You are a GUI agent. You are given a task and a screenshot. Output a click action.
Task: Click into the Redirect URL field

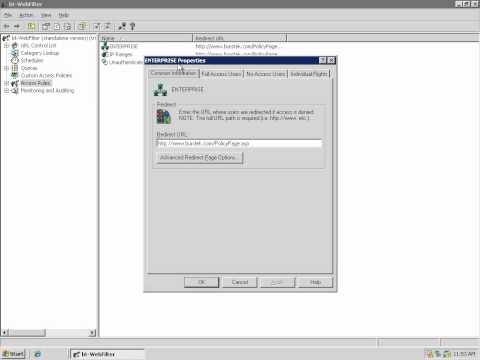point(239,143)
